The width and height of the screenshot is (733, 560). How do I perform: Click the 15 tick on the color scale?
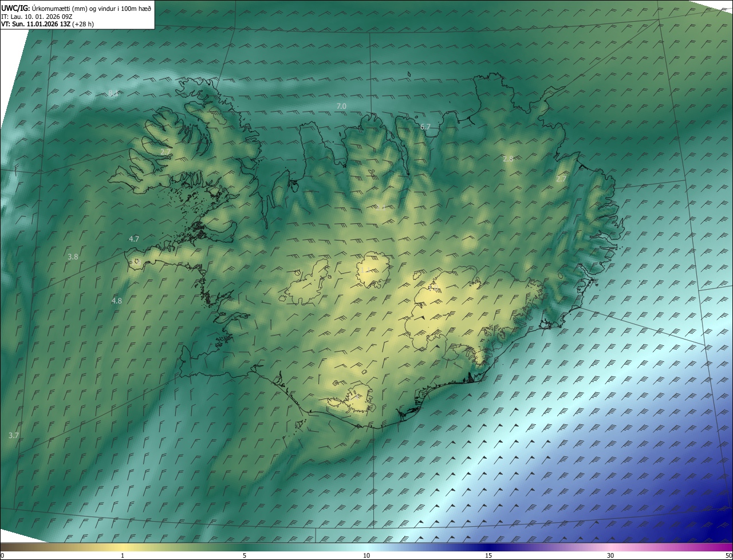point(488,556)
